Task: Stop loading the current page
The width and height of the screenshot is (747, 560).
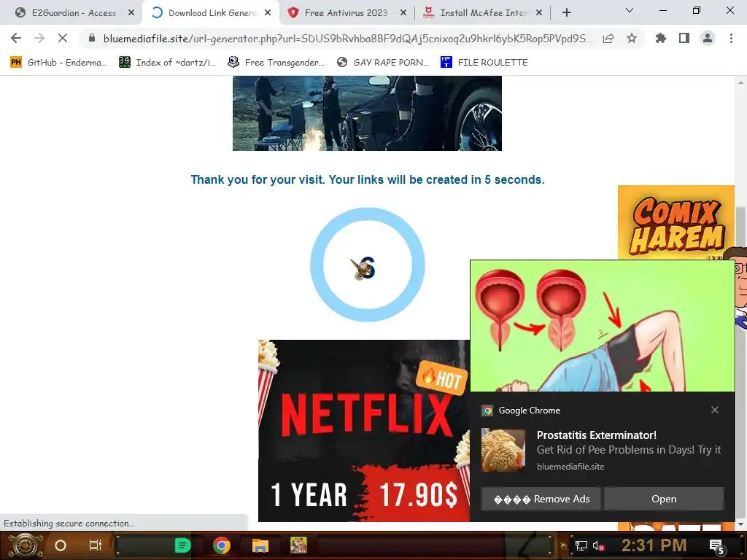Action: [x=63, y=38]
